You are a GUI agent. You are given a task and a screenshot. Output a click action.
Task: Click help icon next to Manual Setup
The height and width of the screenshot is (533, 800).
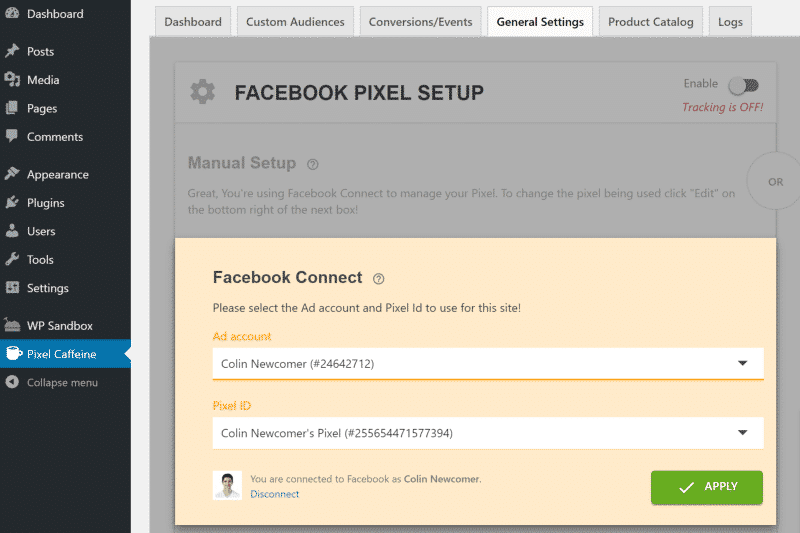pos(313,164)
